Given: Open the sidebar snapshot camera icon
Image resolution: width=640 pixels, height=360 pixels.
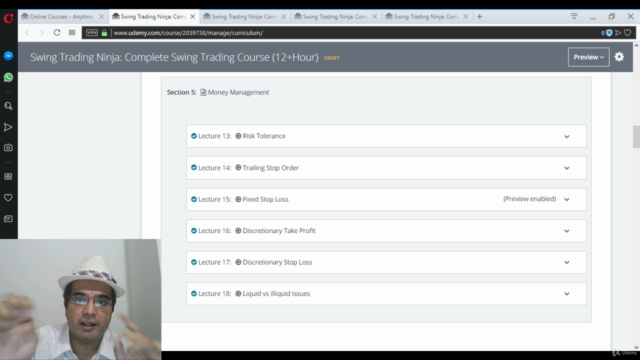Looking at the screenshot, I should [8, 148].
